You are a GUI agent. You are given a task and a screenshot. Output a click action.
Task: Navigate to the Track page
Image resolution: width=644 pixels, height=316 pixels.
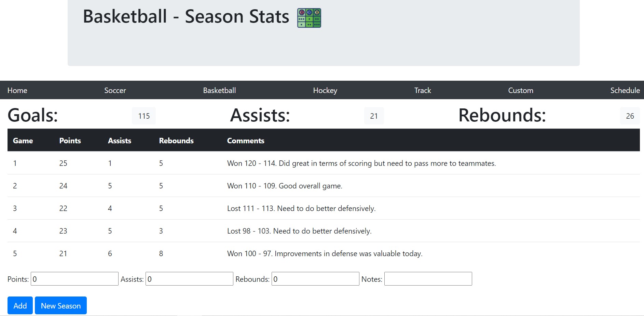coord(422,90)
